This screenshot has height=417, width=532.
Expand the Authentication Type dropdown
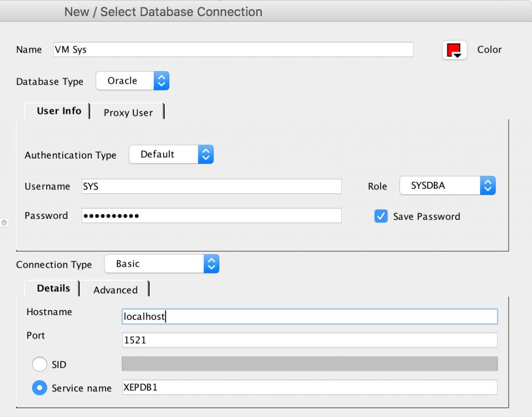click(x=171, y=154)
